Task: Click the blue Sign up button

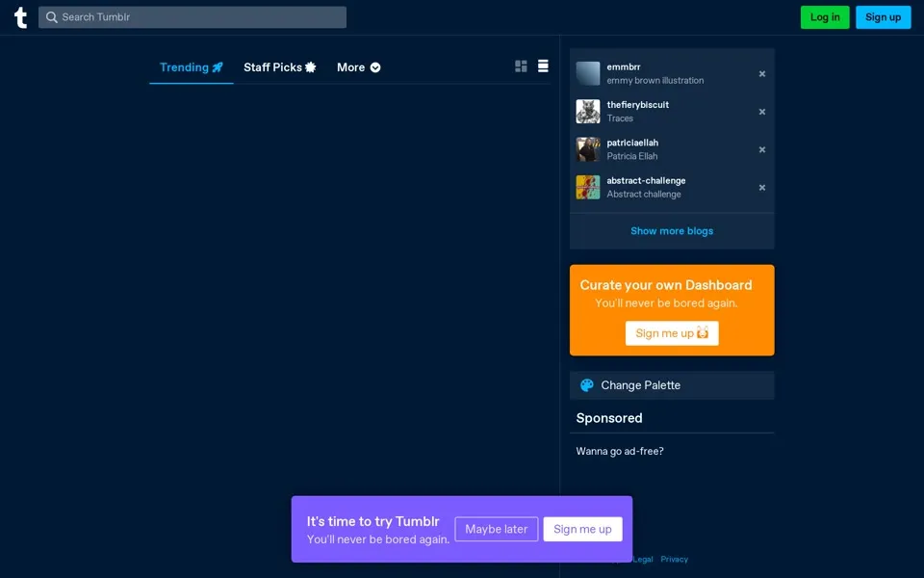Action: (x=883, y=17)
